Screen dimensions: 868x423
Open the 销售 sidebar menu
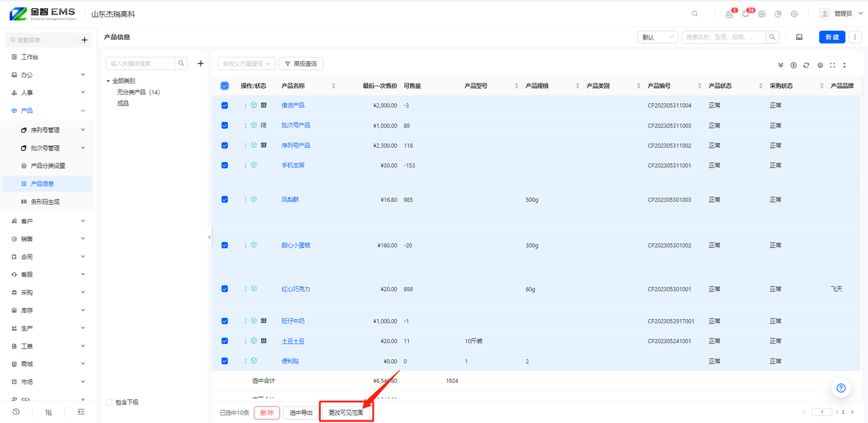click(47, 239)
